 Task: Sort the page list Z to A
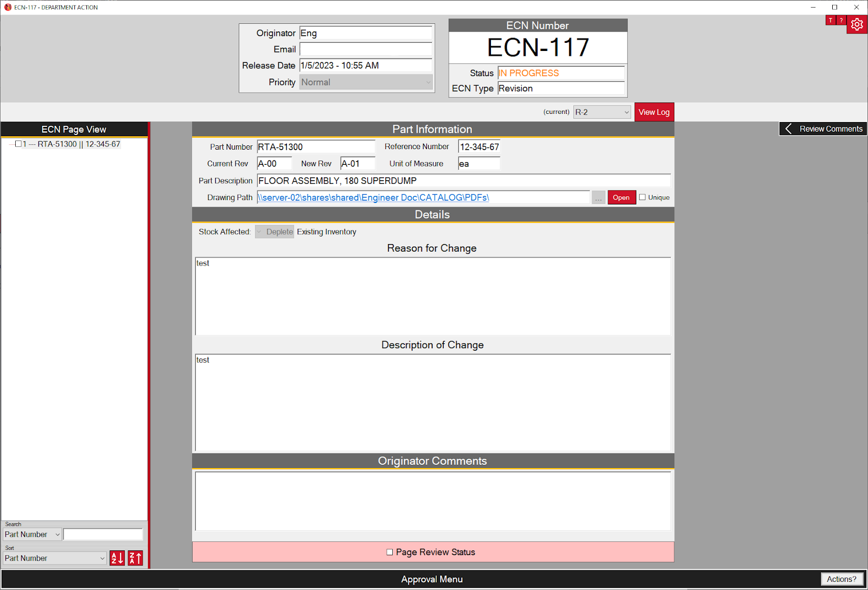[x=136, y=558]
